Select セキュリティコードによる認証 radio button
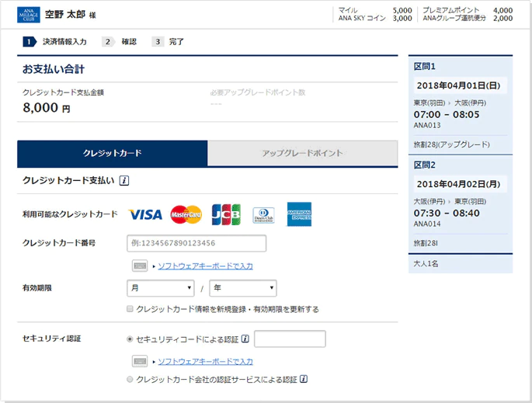532x403 pixels. [x=130, y=339]
